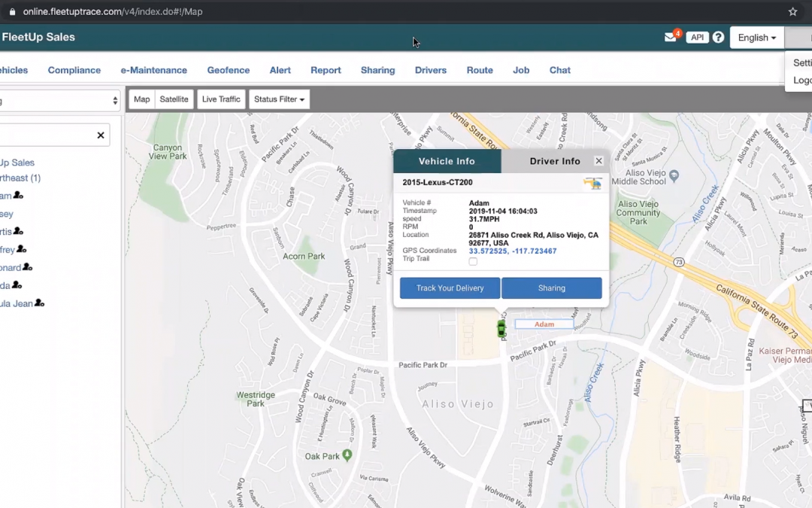Open the Job menu
The image size is (812, 508).
pos(521,70)
